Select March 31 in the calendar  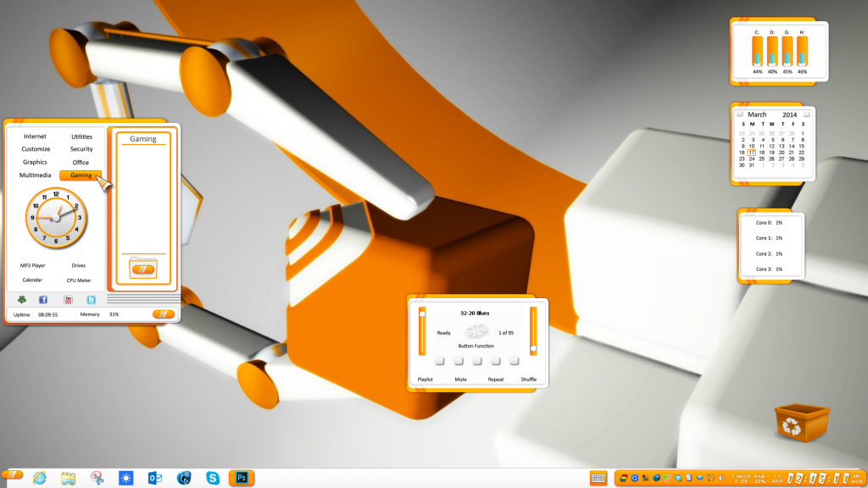point(752,165)
